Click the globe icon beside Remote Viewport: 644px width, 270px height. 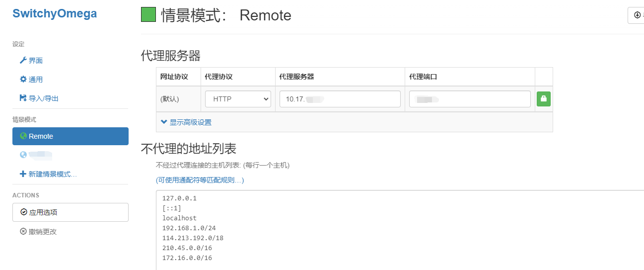pyautogui.click(x=23, y=136)
